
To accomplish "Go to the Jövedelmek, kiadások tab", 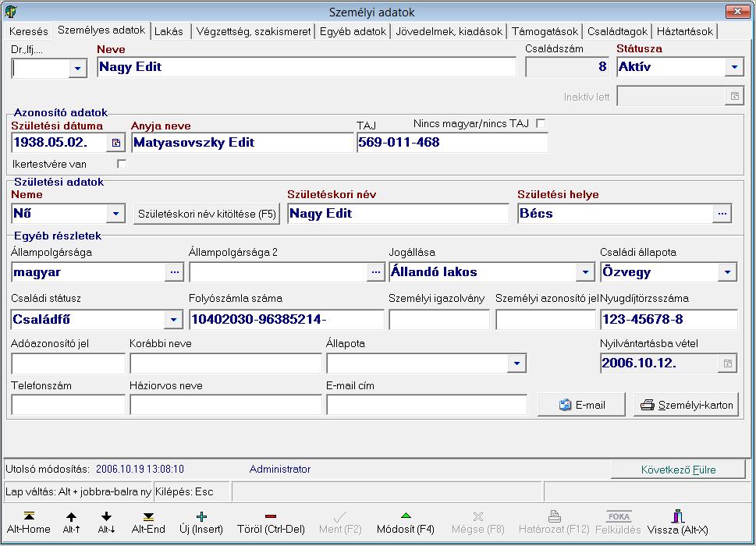I will (449, 31).
